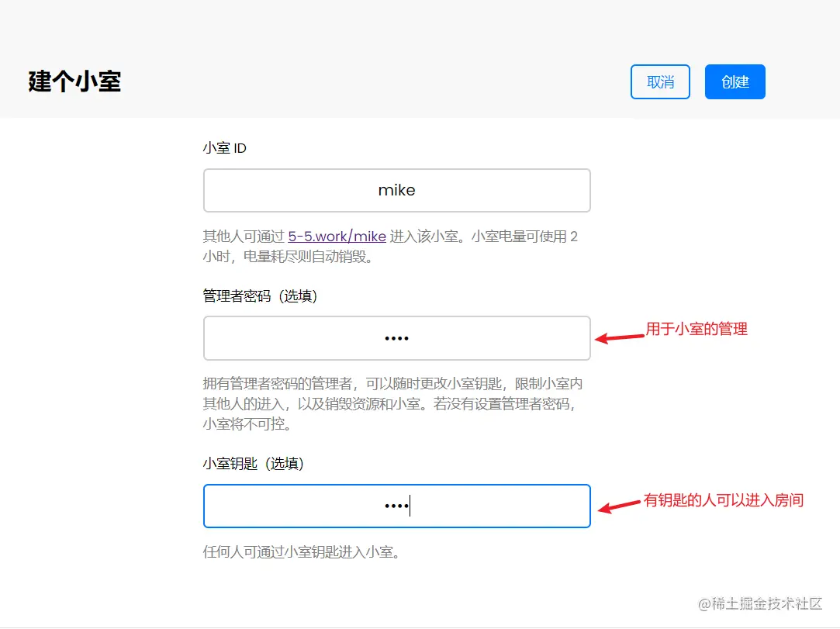Click the 小室钥匙 (选填) label
The height and width of the screenshot is (629, 840).
(254, 464)
